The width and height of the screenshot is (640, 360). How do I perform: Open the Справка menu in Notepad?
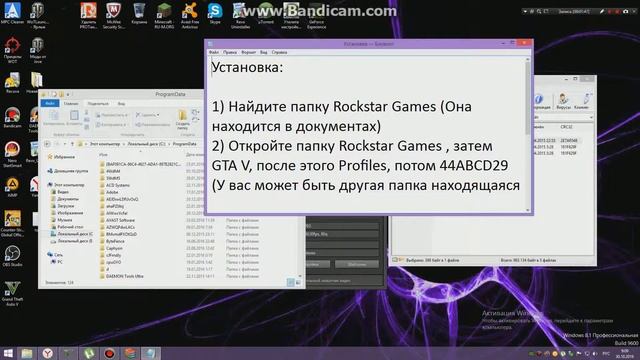(279, 52)
